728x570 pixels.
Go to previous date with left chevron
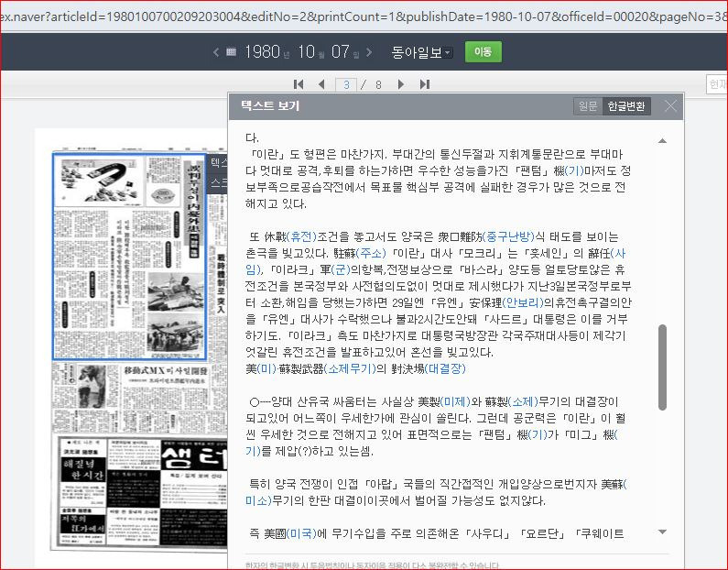[x=216, y=52]
